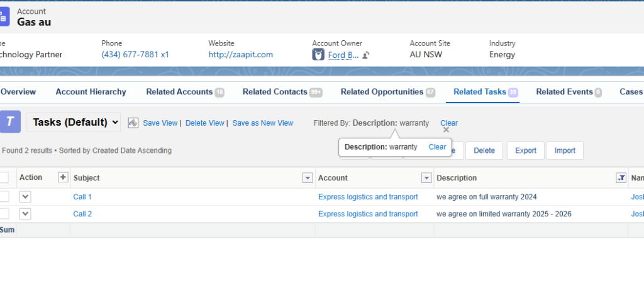Click the purple Tasks 'T' icon
The height and width of the screenshot is (283, 644).
(9, 122)
